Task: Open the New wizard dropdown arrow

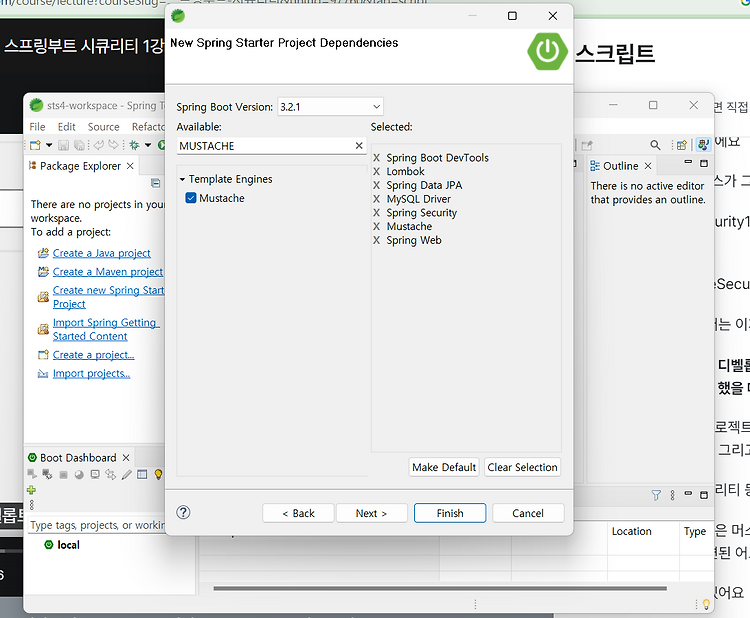Action: click(49, 145)
